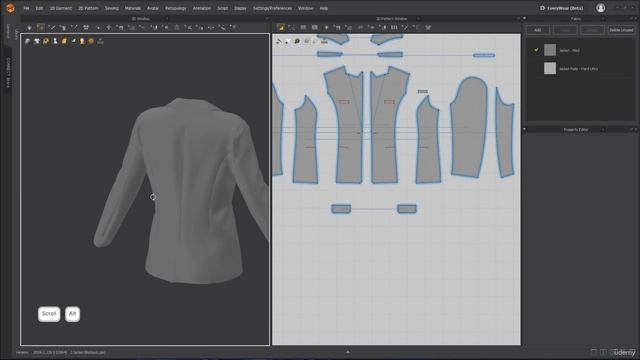640x360 pixels.
Task: Select the jacket back in the 3D view
Action: pos(192,192)
